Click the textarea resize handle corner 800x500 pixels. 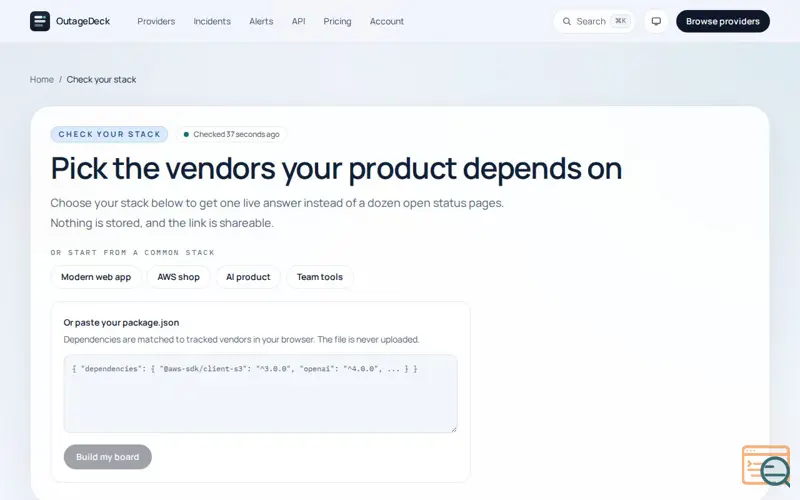(x=454, y=429)
